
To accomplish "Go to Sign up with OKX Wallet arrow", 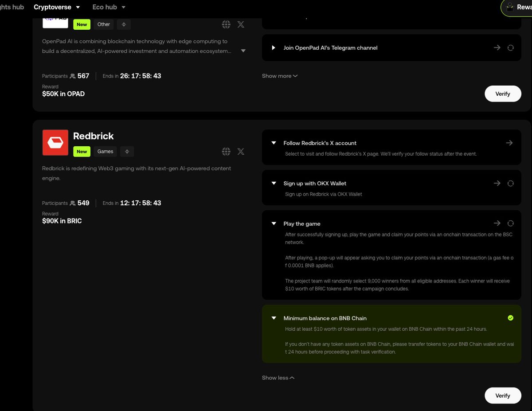I will 497,183.
